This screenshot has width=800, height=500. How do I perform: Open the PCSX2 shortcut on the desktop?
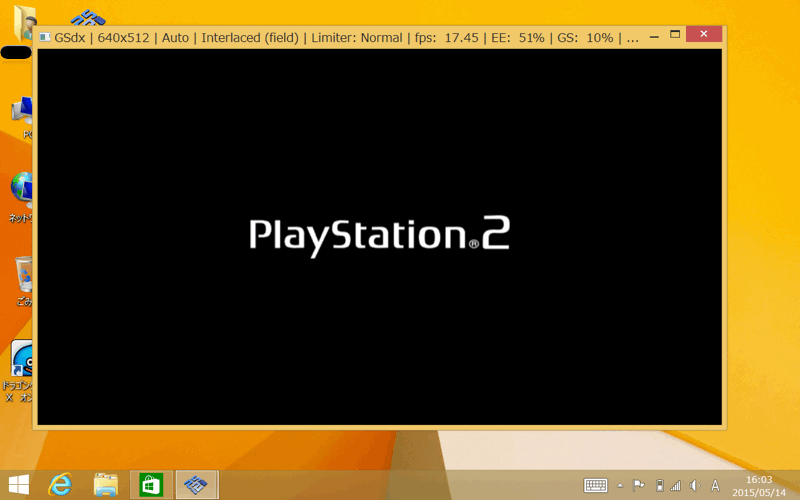pyautogui.click(x=90, y=17)
